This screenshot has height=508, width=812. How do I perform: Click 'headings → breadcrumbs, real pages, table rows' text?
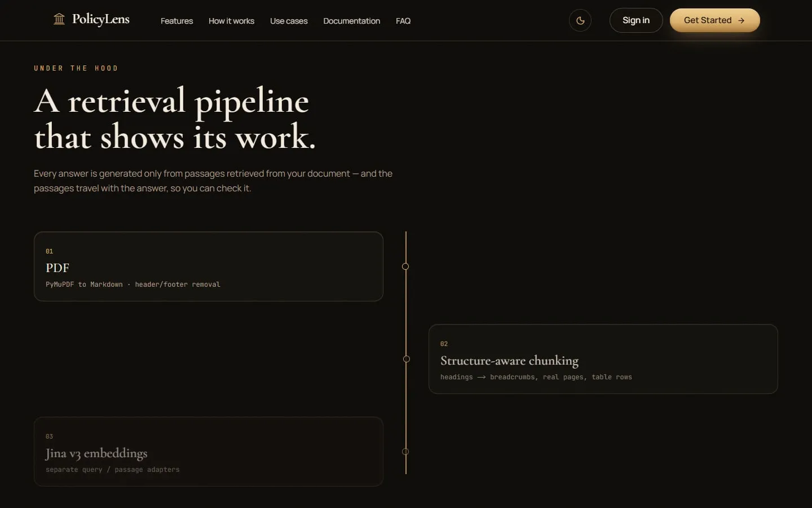click(x=536, y=377)
